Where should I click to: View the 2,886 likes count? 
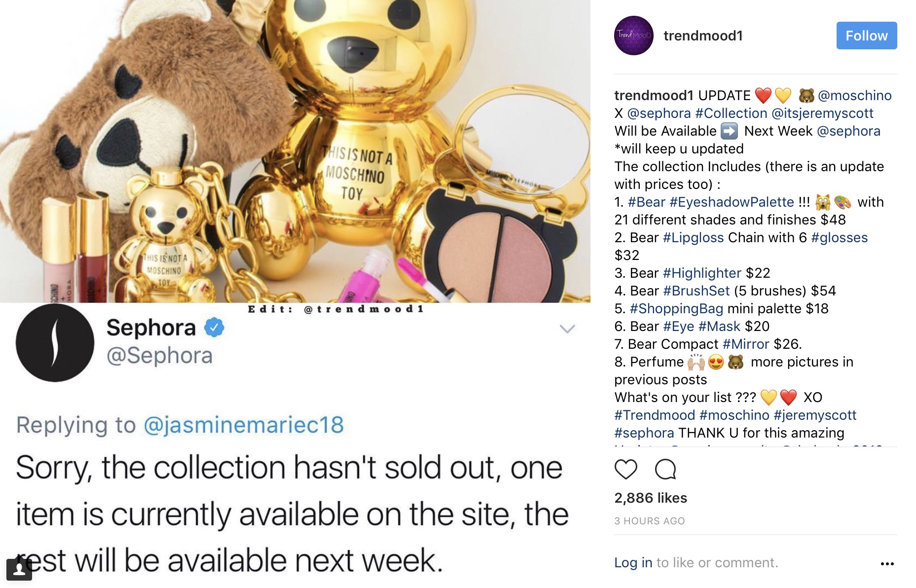click(651, 498)
